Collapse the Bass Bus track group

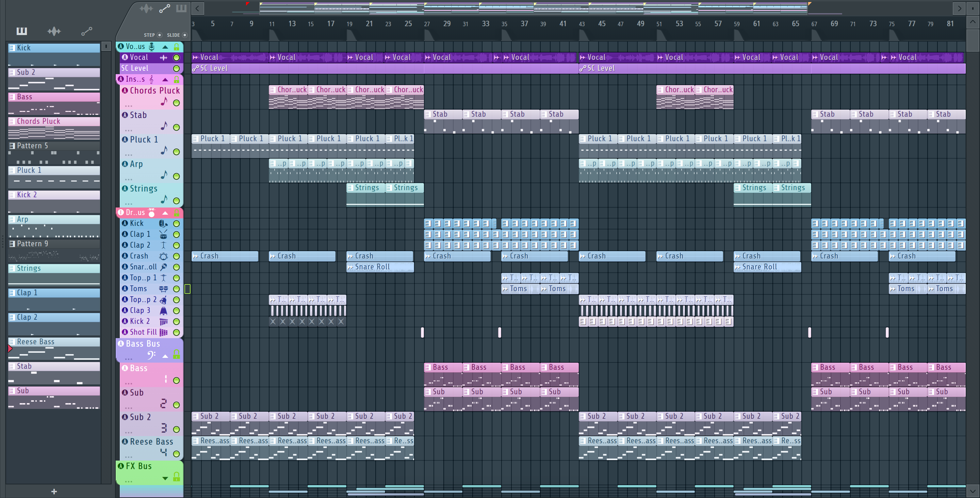pos(165,356)
